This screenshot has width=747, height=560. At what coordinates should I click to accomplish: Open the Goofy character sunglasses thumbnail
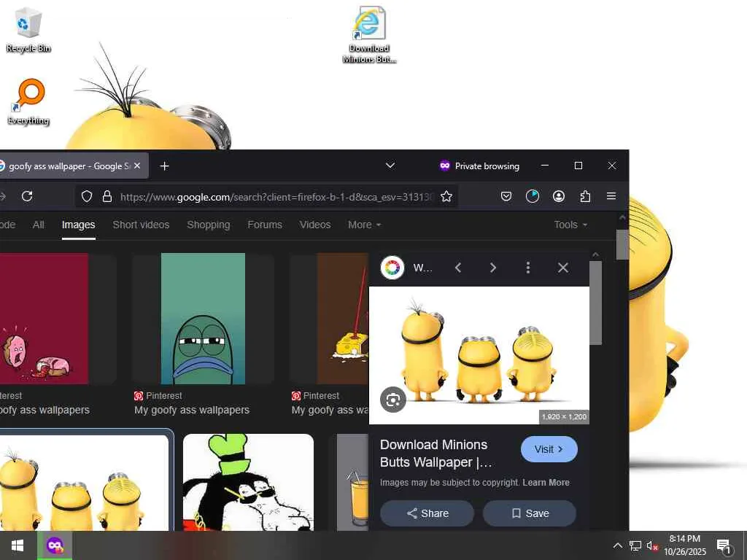click(248, 482)
